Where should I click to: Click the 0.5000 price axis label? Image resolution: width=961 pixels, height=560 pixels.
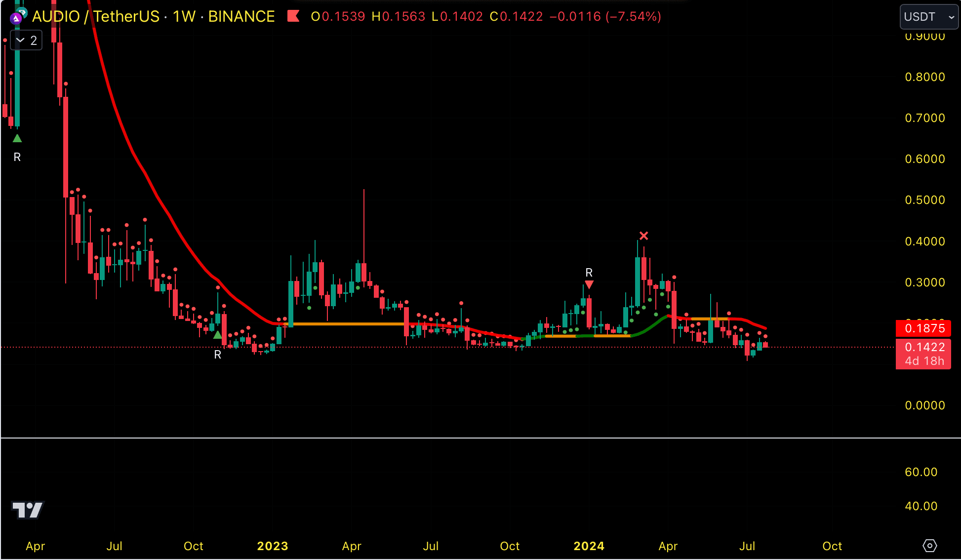924,200
